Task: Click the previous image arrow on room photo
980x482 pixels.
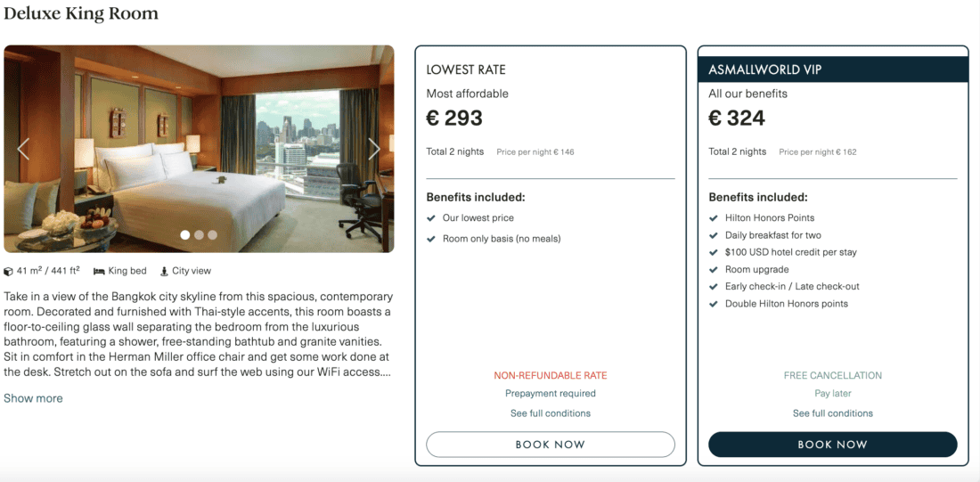Action: pos(23,149)
